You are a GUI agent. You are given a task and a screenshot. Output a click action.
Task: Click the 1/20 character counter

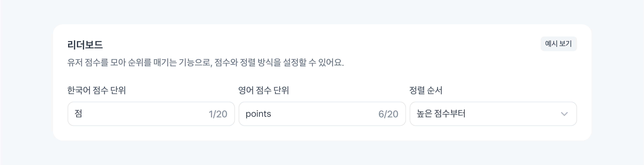click(x=218, y=114)
